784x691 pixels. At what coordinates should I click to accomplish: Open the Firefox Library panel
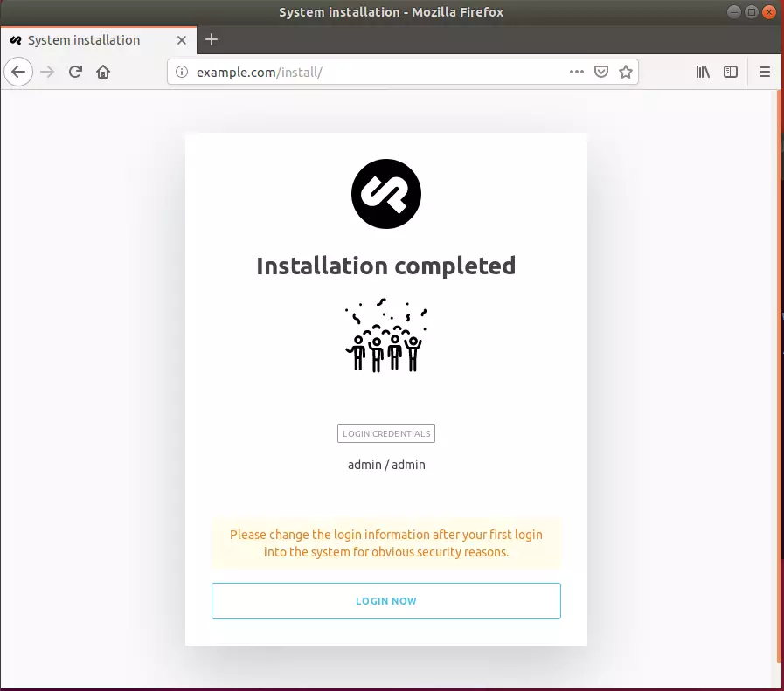pyautogui.click(x=703, y=72)
